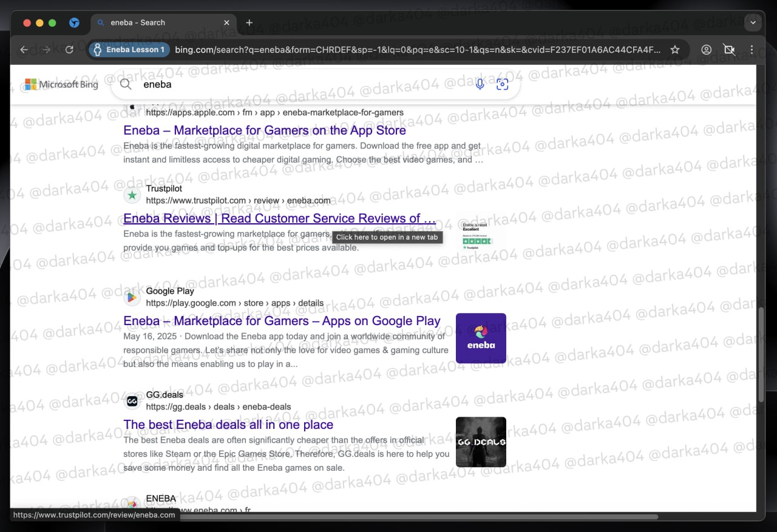777x532 pixels.
Task: Click the Microsoft Bing logo
Action: [x=61, y=84]
